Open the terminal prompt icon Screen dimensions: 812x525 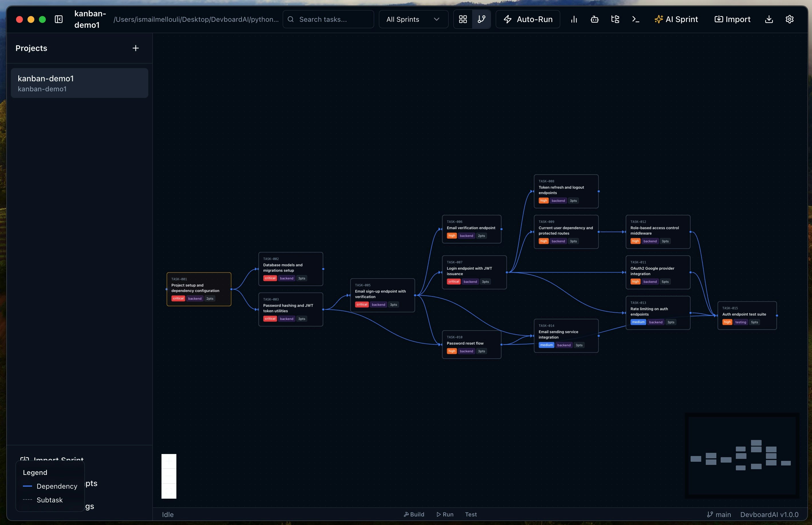635,19
